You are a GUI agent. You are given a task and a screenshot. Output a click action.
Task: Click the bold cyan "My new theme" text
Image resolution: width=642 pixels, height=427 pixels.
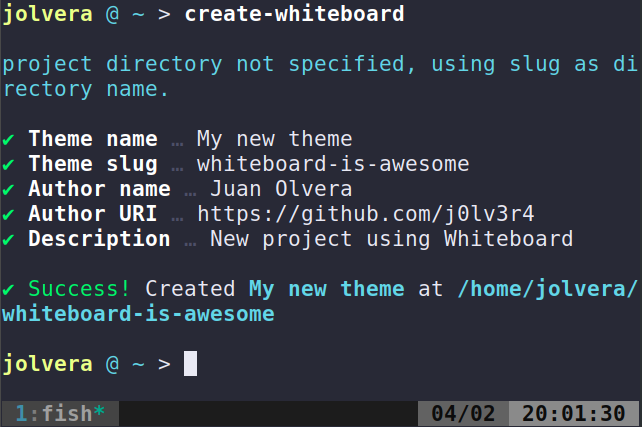coord(326,289)
